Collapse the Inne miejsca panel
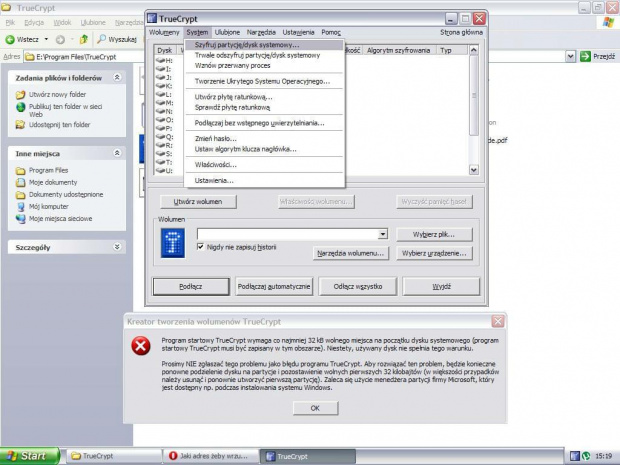The height and width of the screenshot is (465, 620). pos(117,153)
